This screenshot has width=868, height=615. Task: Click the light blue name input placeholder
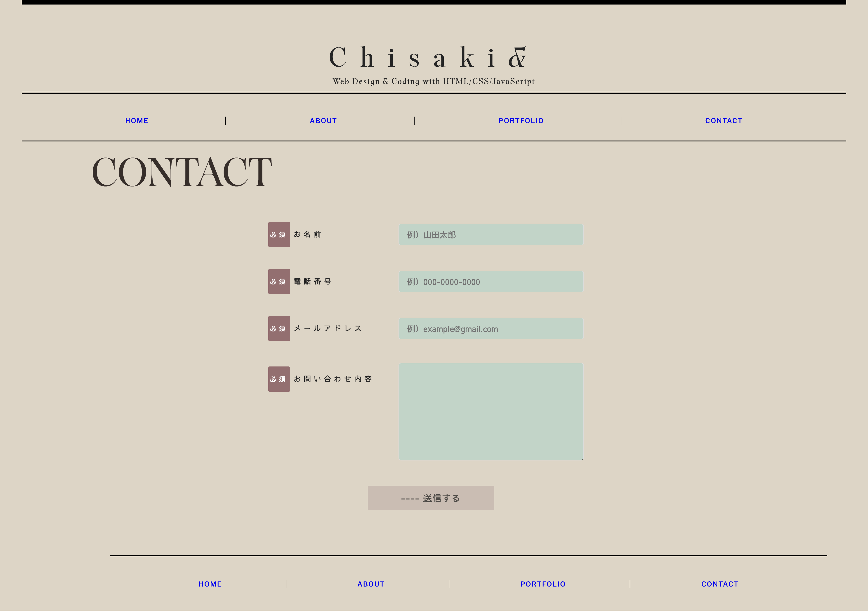click(x=491, y=234)
